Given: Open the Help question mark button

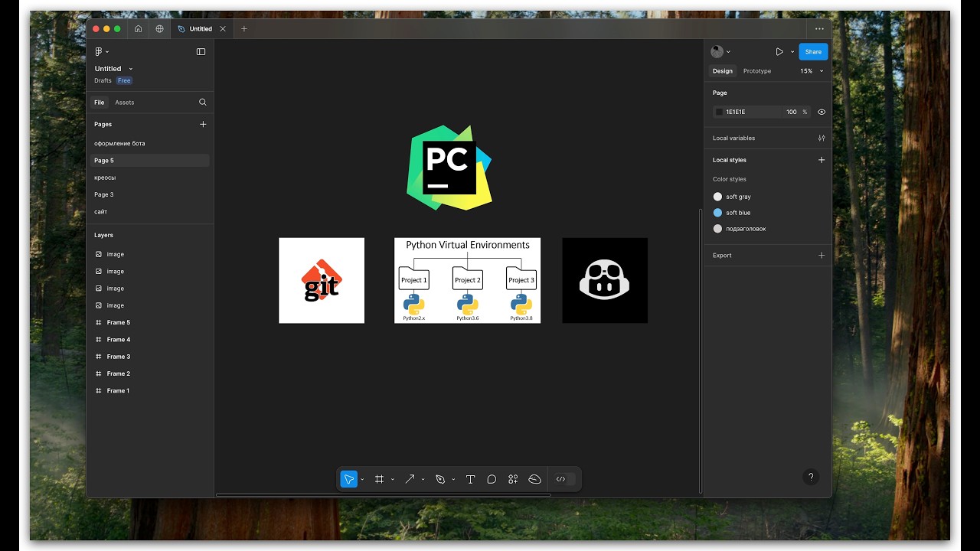Looking at the screenshot, I should pos(811,477).
